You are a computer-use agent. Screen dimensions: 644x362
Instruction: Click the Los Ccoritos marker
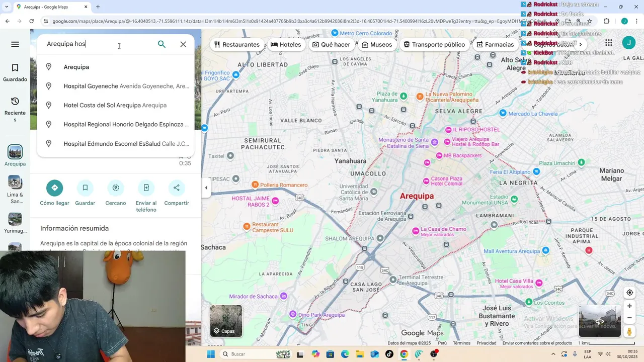[x=529, y=302]
